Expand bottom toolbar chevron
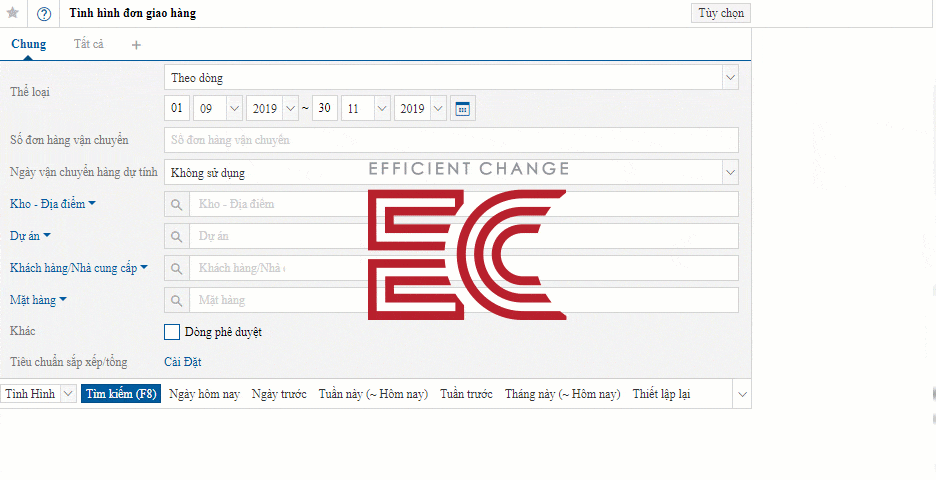Viewport: 936px width, 480px height. coord(743,395)
